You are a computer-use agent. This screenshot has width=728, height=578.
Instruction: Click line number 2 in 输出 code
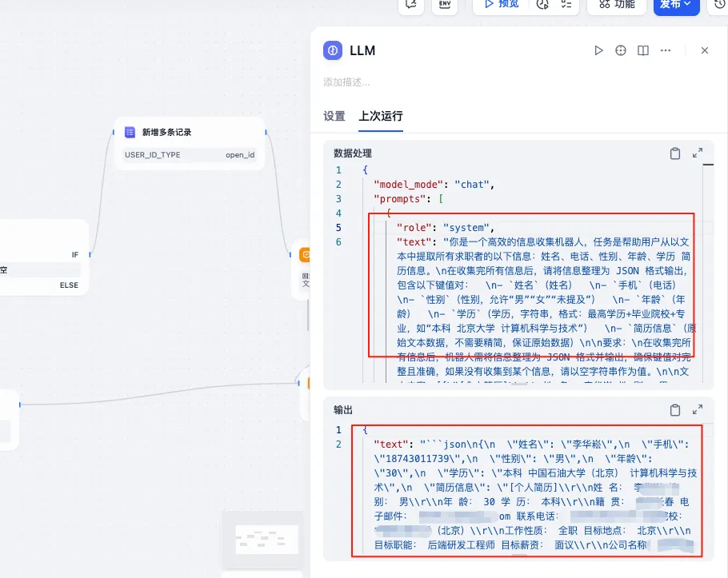click(x=338, y=444)
